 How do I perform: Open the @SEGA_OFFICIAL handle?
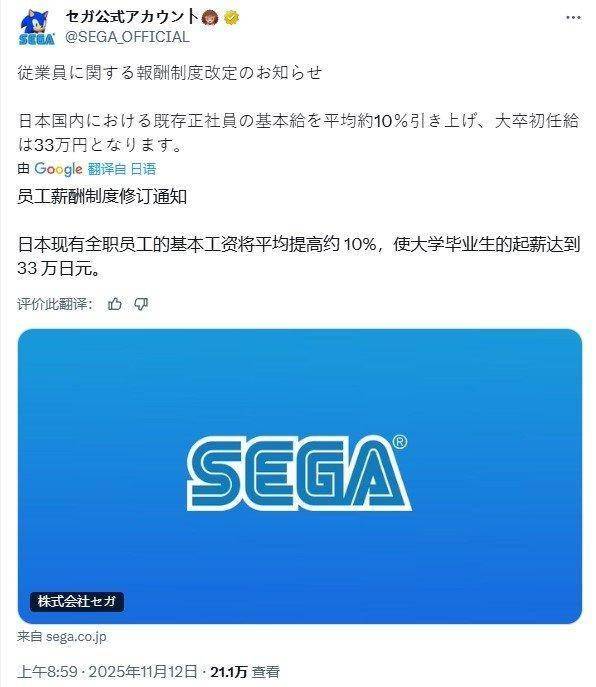pyautogui.click(x=127, y=37)
